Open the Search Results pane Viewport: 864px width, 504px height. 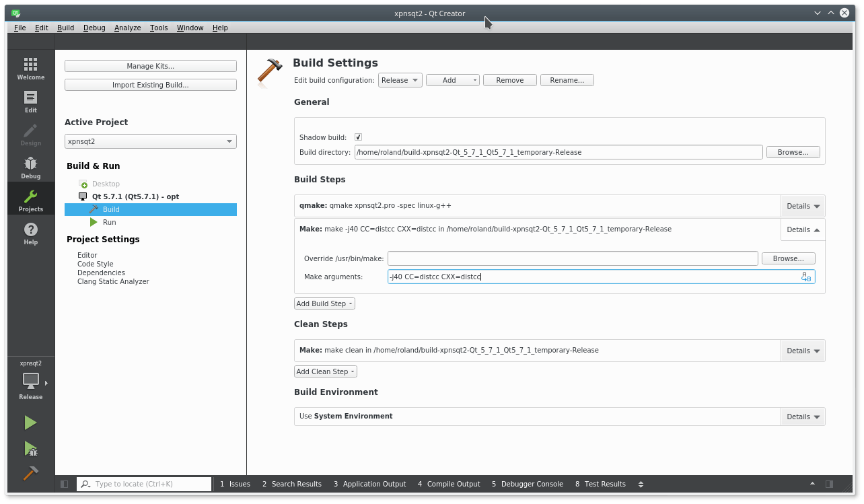292,484
